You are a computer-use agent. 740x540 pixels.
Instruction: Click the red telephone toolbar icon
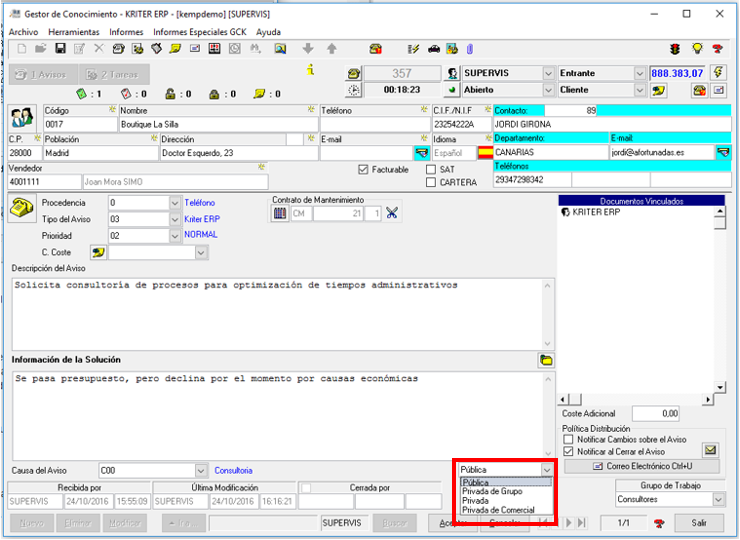pyautogui.click(x=376, y=48)
